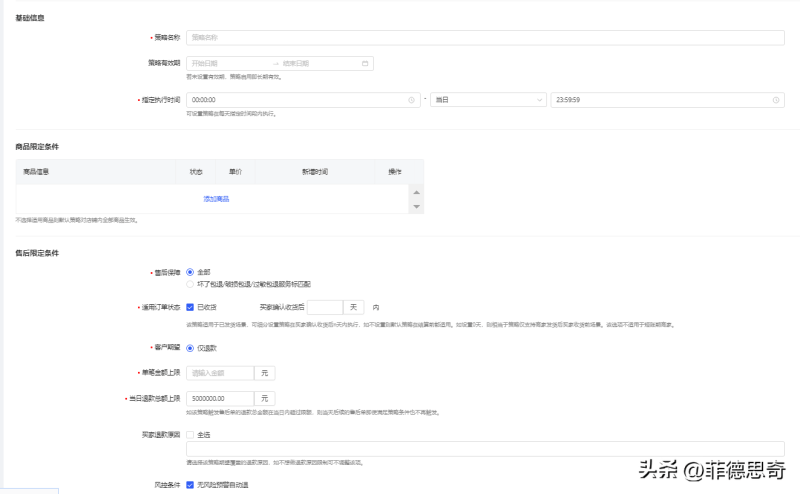The height and width of the screenshot is (494, 800).
Task: Check the 全选 refund reasons checkbox
Action: 191,435
